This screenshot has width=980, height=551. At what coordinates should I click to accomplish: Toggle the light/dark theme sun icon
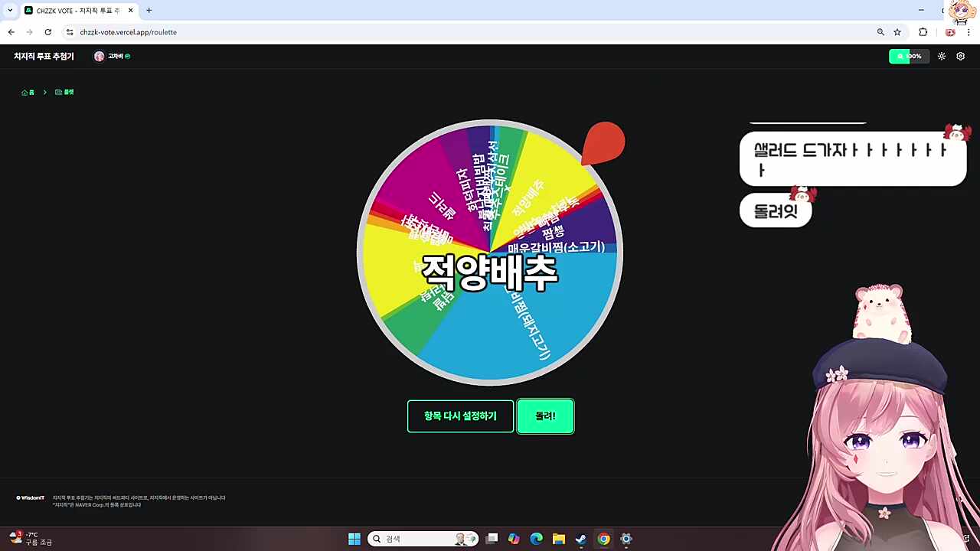point(942,56)
